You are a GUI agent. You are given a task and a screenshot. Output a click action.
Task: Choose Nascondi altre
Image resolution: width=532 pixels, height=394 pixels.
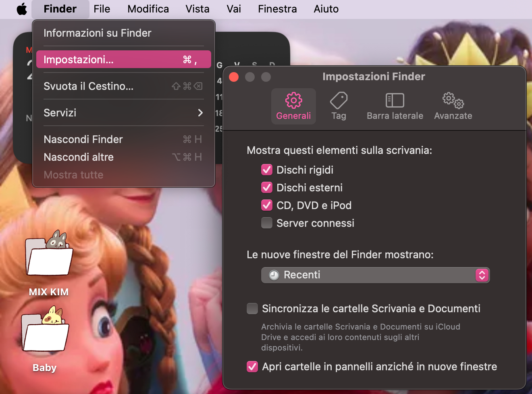pos(124,157)
